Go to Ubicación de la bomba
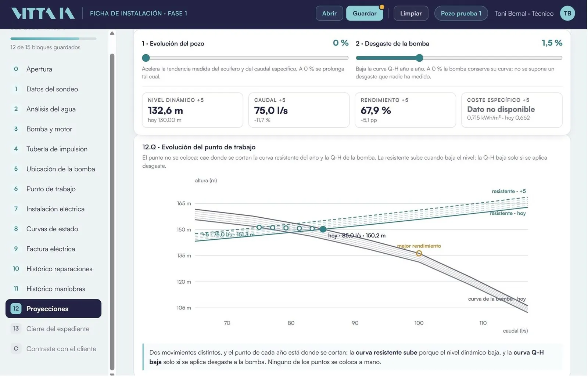 tap(53, 169)
